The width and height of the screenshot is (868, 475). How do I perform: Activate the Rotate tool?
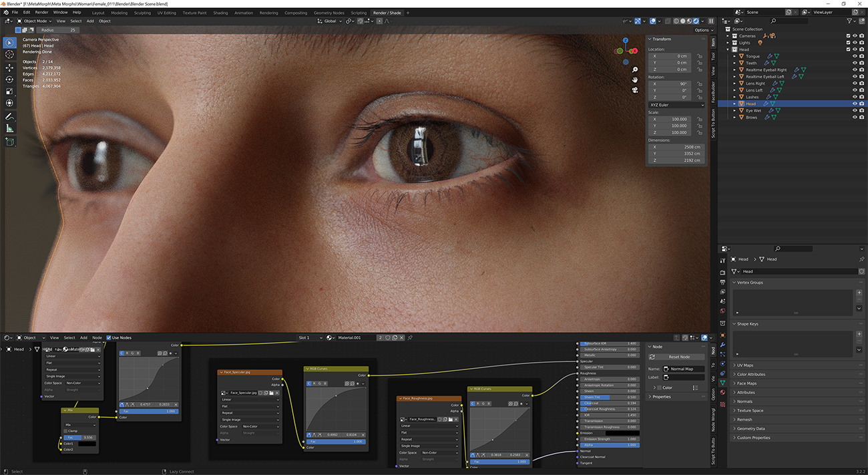9,80
